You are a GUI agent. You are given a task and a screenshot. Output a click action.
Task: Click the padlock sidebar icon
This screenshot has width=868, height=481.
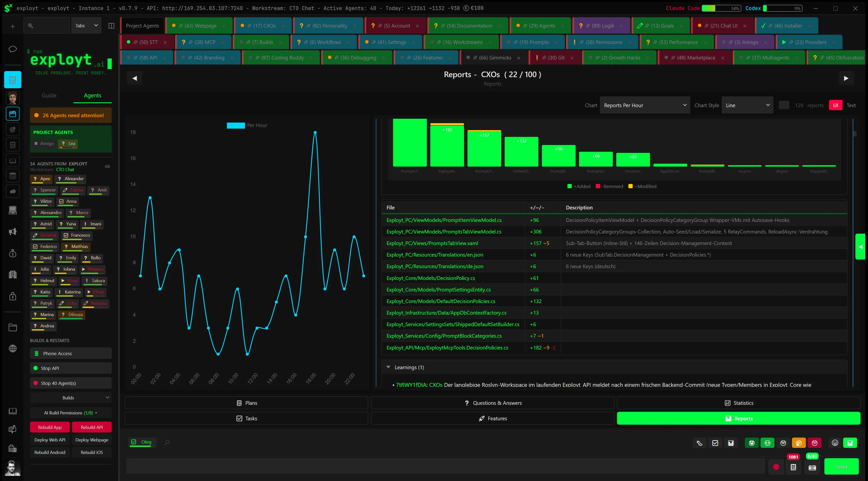pyautogui.click(x=13, y=296)
